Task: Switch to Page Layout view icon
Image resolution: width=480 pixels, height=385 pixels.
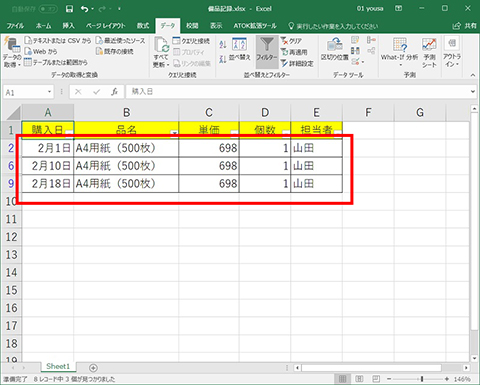Action: coord(359,379)
